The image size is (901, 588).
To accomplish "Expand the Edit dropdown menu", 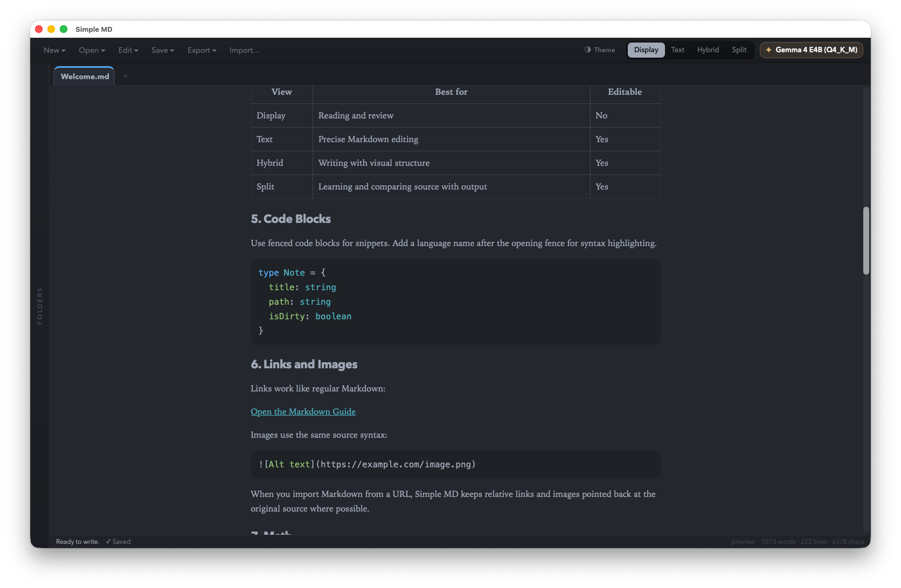I will pyautogui.click(x=128, y=50).
